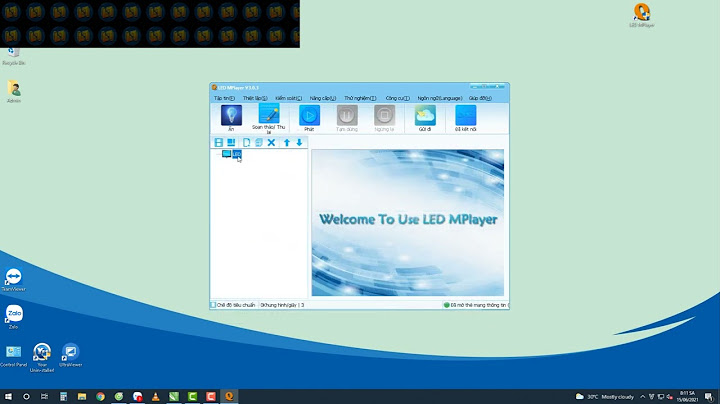Open the 'Soạn thảo/ Thu lại' editor icon
The height and width of the screenshot is (404, 720).
pyautogui.click(x=269, y=114)
